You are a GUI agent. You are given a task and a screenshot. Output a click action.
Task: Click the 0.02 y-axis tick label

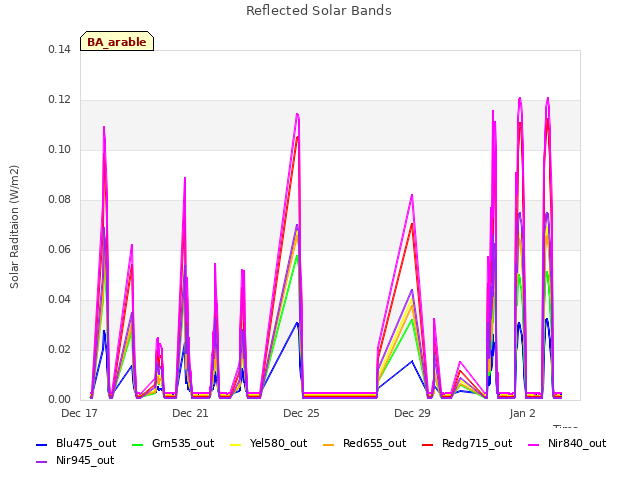click(59, 349)
